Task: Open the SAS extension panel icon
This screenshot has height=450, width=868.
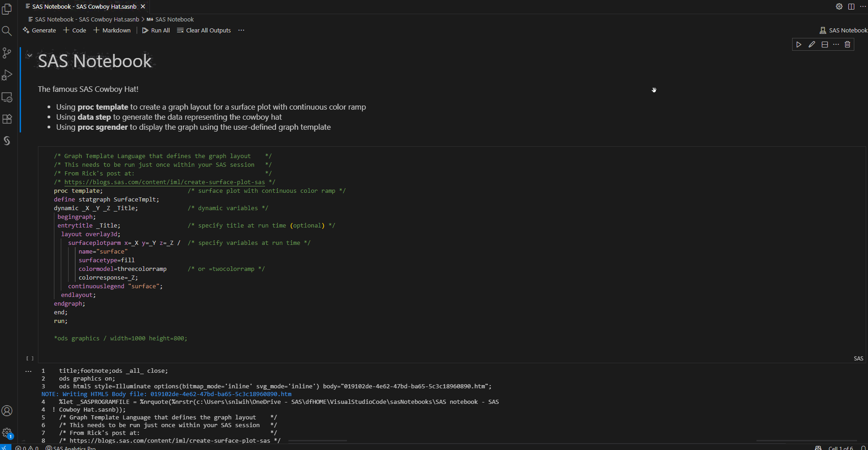Action: coord(7,141)
